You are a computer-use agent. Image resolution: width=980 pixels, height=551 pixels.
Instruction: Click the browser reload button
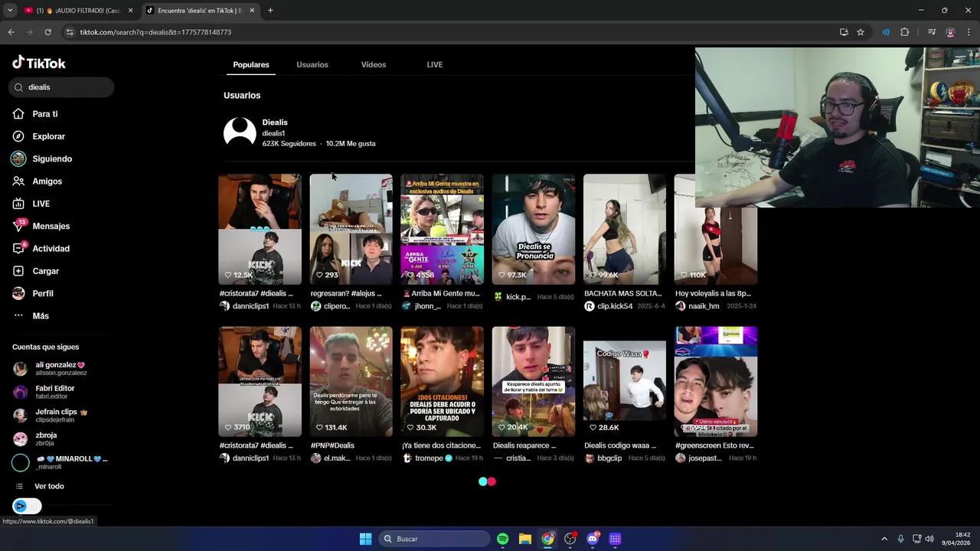pos(47,32)
